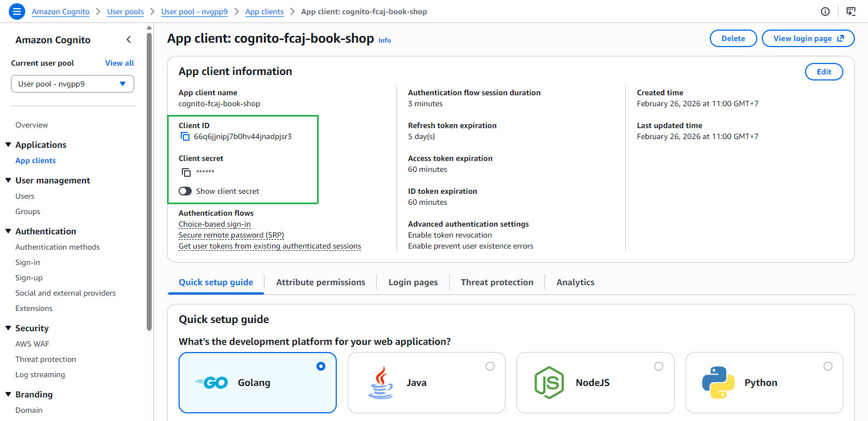Open the Threat protection tab
The width and height of the screenshot is (868, 421).
497,282
